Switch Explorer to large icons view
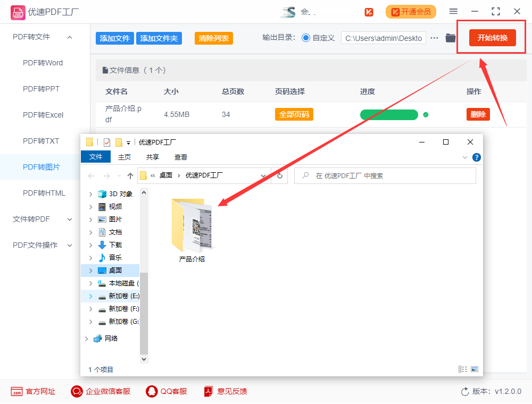The width and height of the screenshot is (532, 404). coord(475,369)
